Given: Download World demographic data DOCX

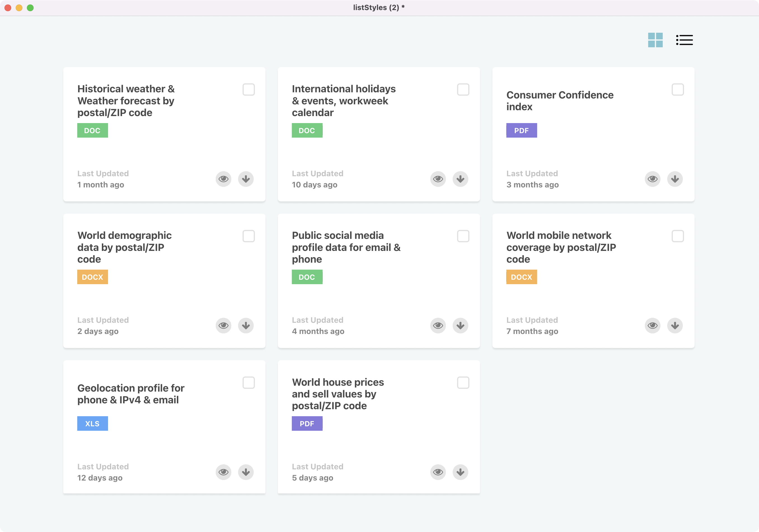Looking at the screenshot, I should [246, 326].
